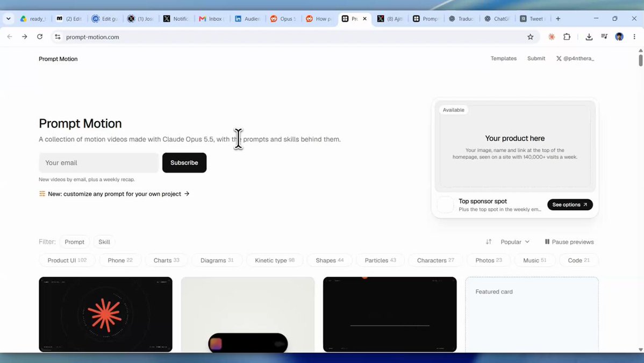Click the Subscribe button
The image size is (644, 363).
tap(184, 163)
